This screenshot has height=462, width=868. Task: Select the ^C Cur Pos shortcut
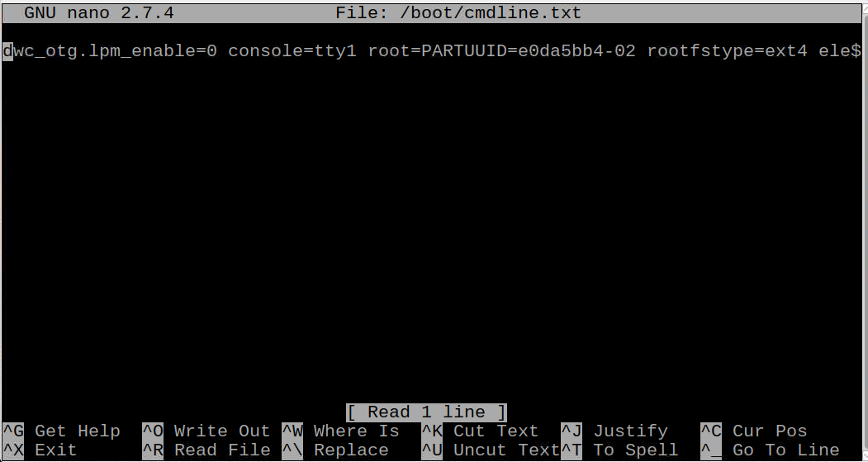754,431
